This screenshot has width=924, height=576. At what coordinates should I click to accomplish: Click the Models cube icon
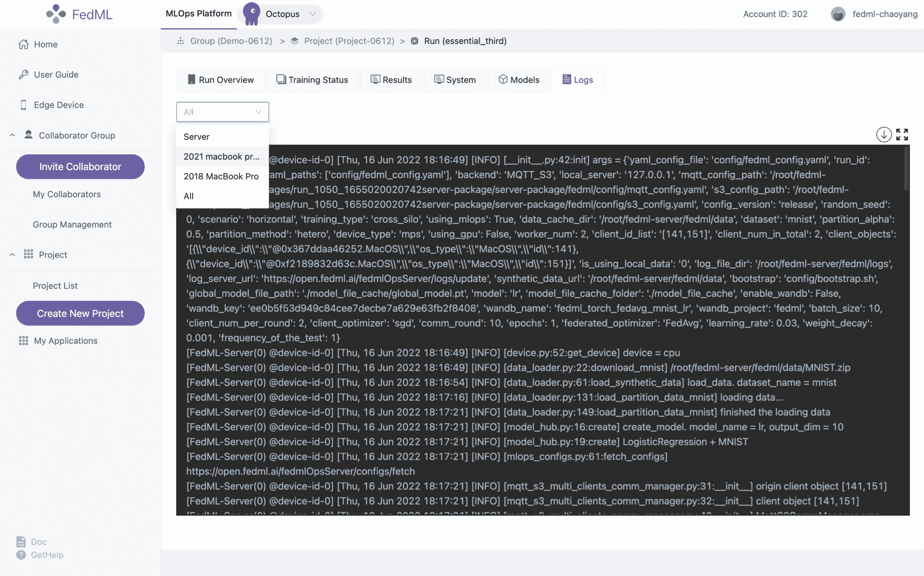pos(503,79)
